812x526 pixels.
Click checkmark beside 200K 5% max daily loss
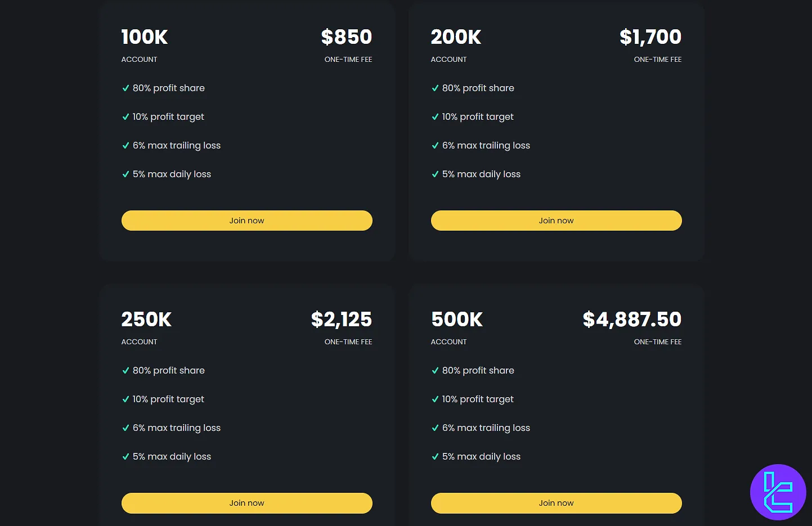435,174
